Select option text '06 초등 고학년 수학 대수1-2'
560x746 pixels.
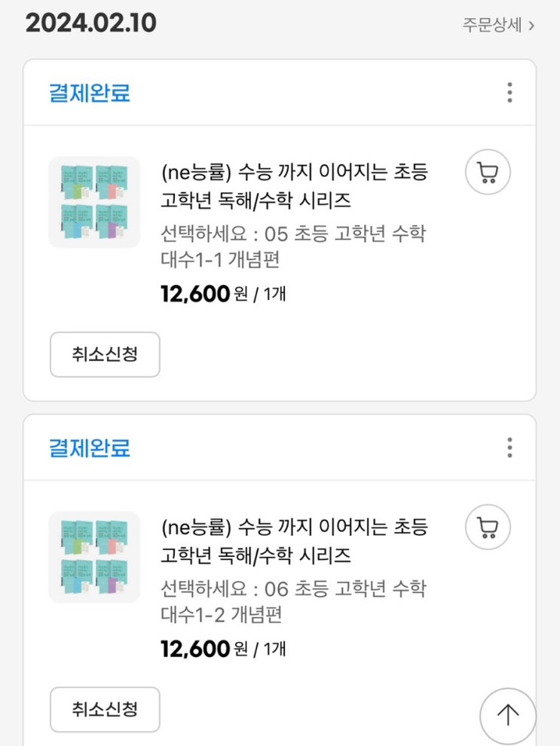(x=293, y=601)
